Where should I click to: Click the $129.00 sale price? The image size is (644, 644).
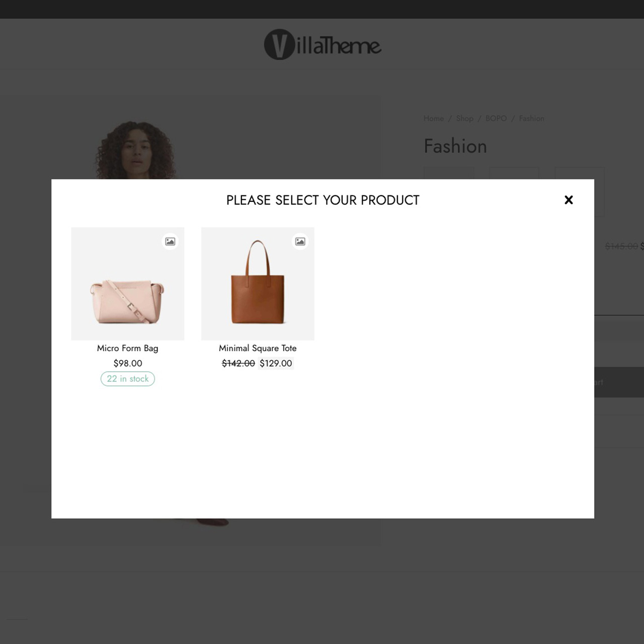pos(276,363)
